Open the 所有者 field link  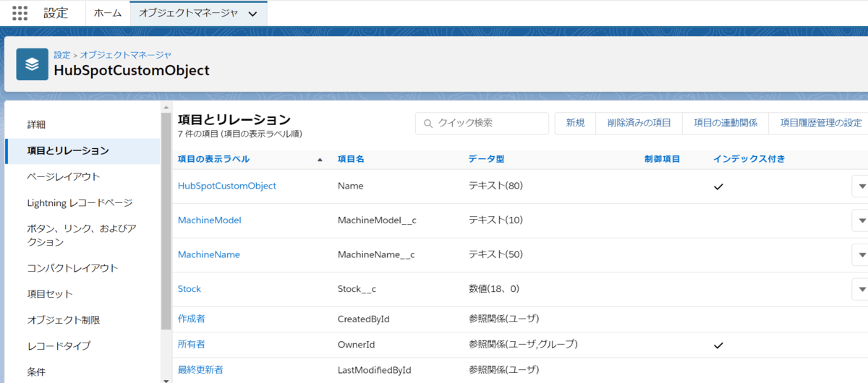(192, 344)
